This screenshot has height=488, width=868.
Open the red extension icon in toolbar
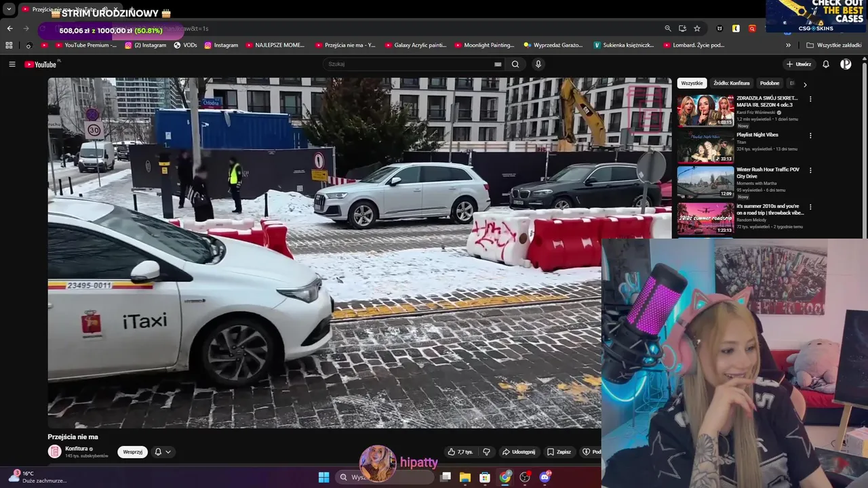pyautogui.click(x=752, y=28)
